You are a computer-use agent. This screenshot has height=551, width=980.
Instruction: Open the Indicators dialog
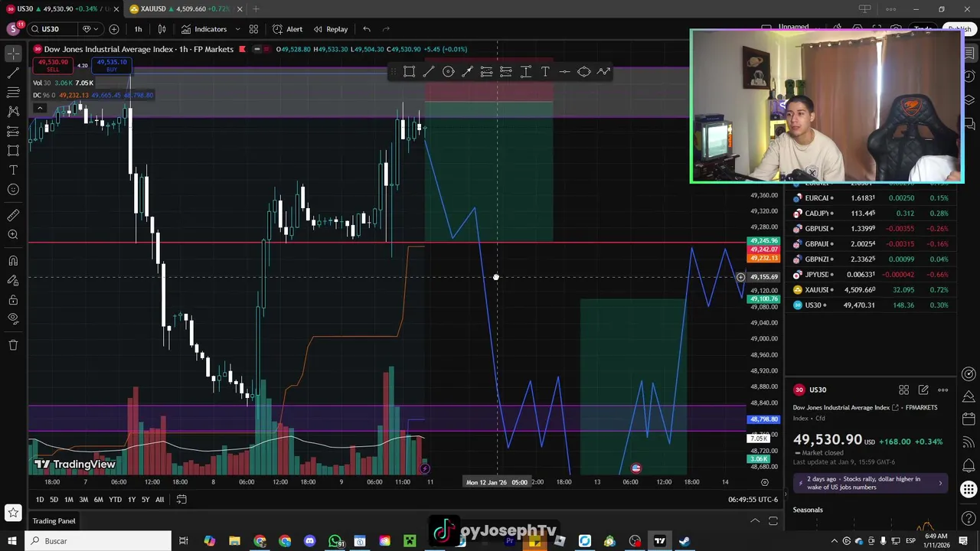204,29
